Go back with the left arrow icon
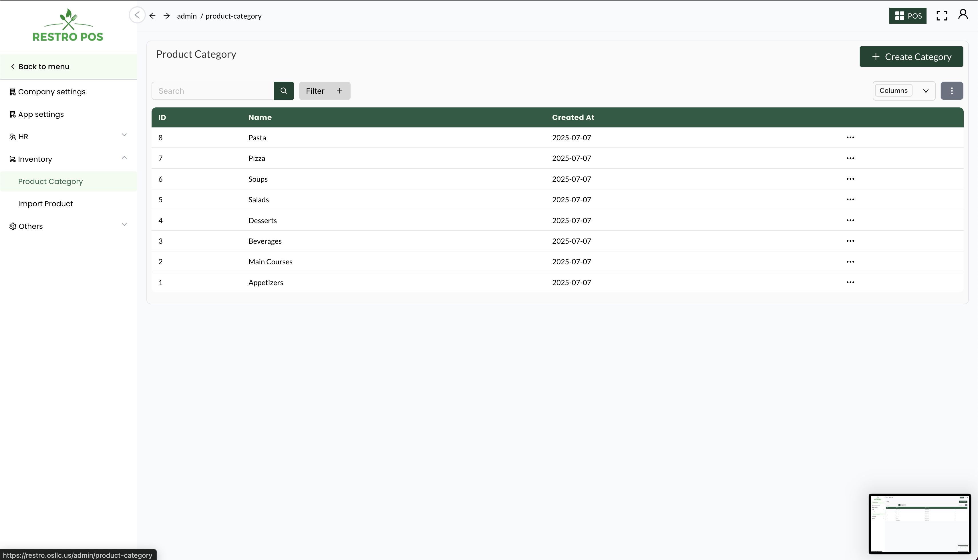This screenshot has width=978, height=560. click(152, 16)
